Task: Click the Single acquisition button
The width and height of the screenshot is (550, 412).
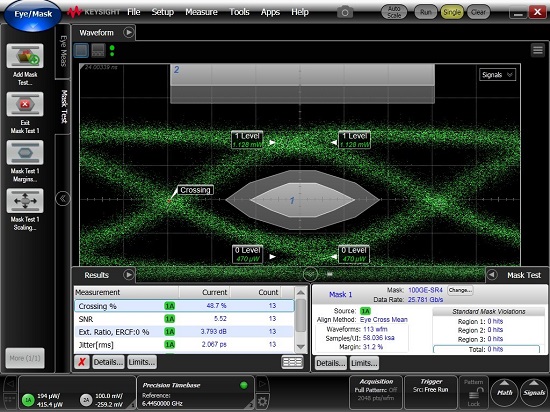Action: (x=452, y=12)
